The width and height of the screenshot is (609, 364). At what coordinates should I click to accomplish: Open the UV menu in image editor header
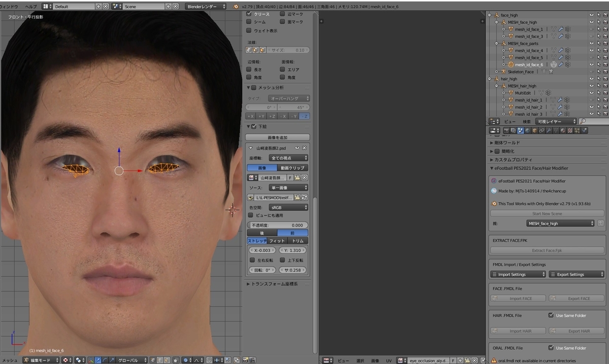(390, 360)
